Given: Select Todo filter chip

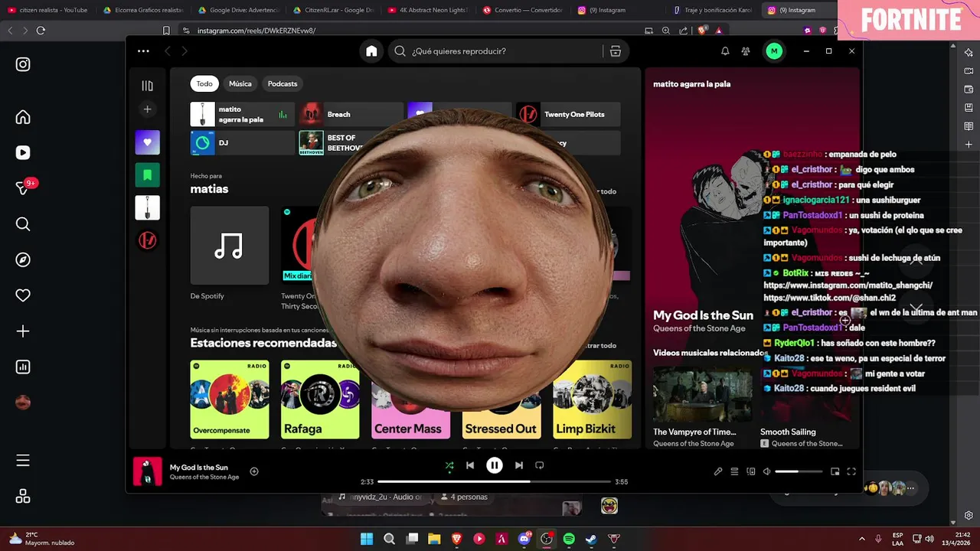Looking at the screenshot, I should click(204, 83).
